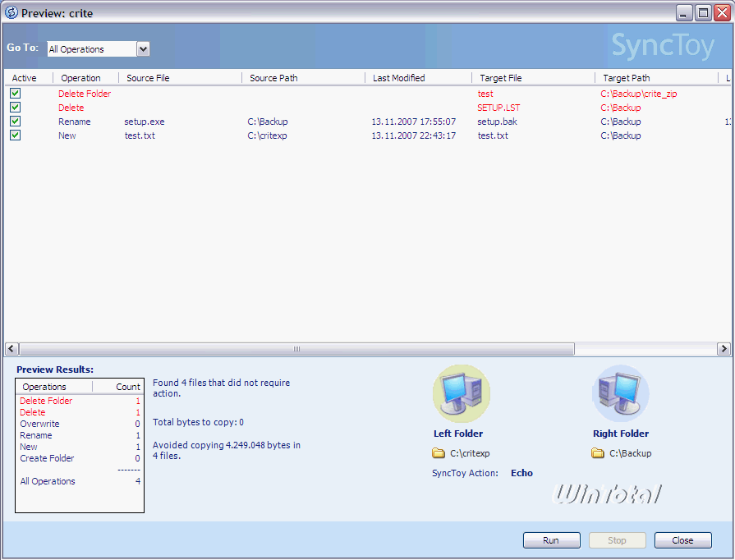Screen dimensions: 735x560
Task: Click the horizontal scrollbar thumb
Action: coord(296,349)
